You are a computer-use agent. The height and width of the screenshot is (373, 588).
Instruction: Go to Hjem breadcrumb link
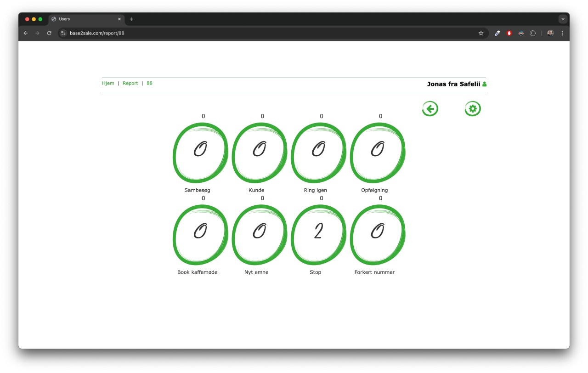108,83
